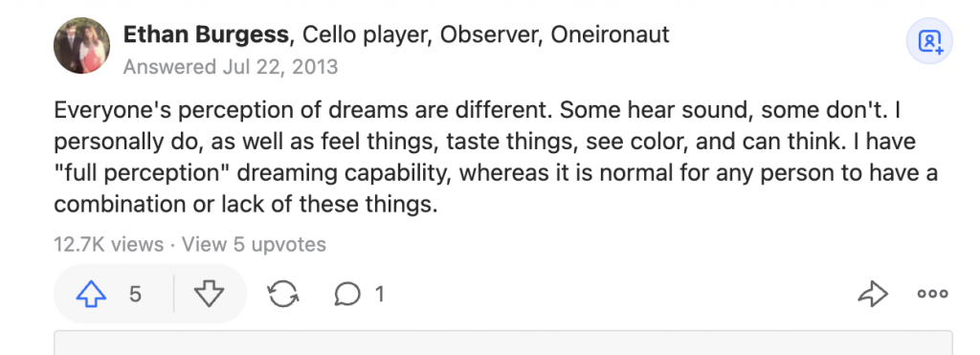
Task: Open the Answered Jul 22, 2013 timestamp link
Action: click(231, 66)
